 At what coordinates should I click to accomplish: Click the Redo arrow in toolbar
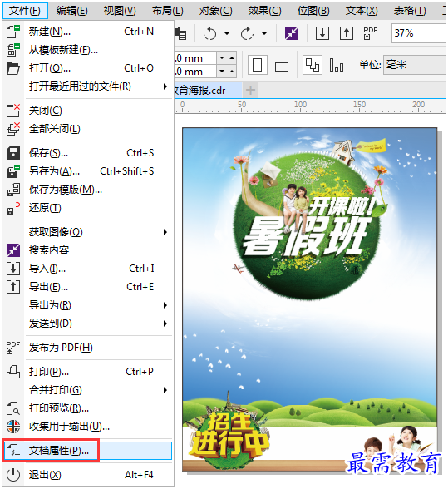pos(247,33)
